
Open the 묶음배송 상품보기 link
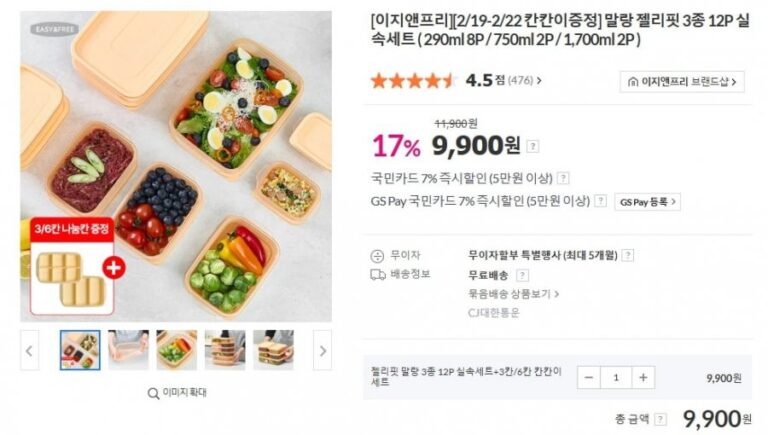(x=513, y=294)
